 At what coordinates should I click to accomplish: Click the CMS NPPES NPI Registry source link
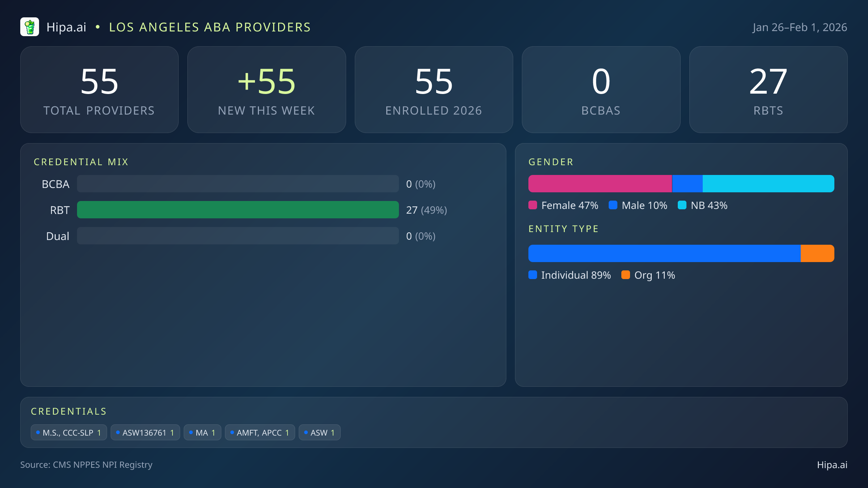click(86, 465)
